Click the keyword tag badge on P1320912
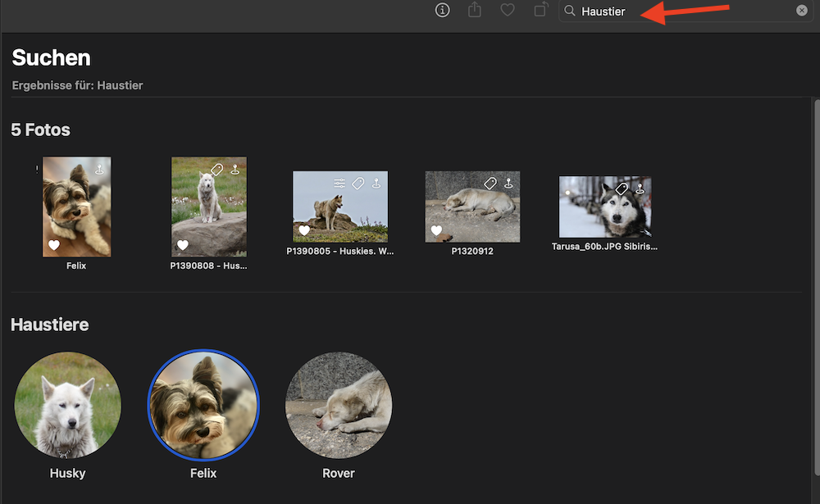Viewport: 820px width, 504px height. pos(490,184)
